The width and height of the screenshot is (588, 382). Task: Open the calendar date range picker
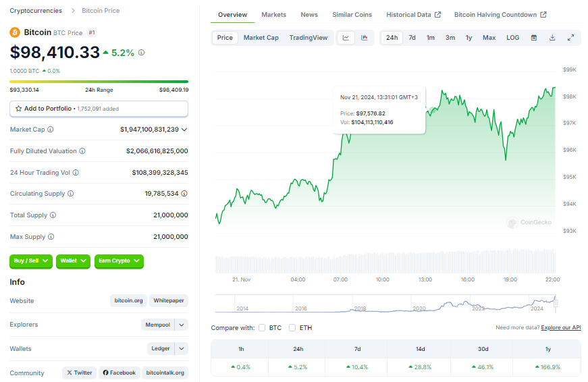(534, 38)
